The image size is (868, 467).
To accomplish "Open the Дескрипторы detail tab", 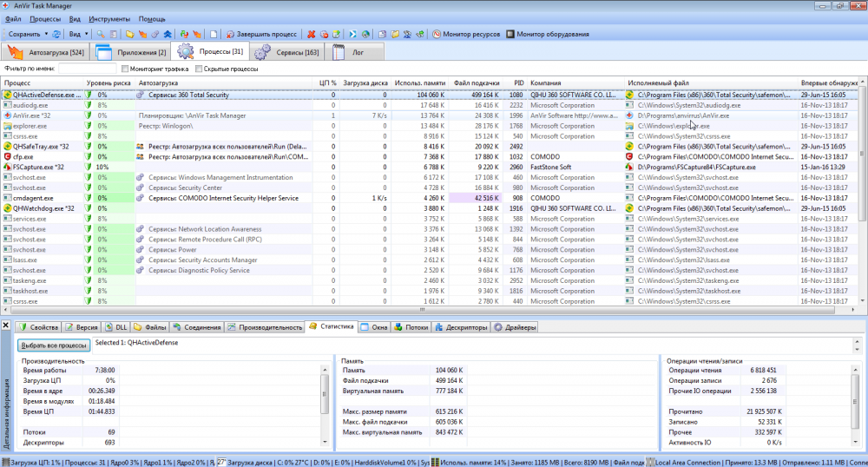I will coord(461,327).
